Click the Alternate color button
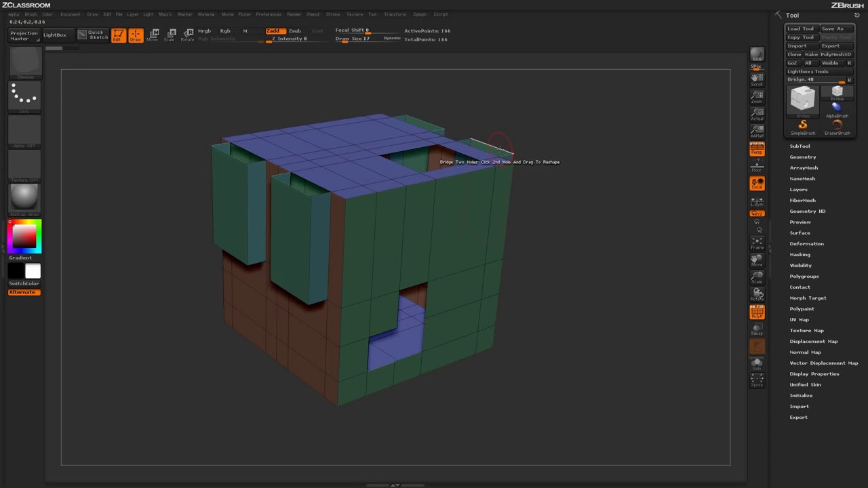 (x=24, y=292)
